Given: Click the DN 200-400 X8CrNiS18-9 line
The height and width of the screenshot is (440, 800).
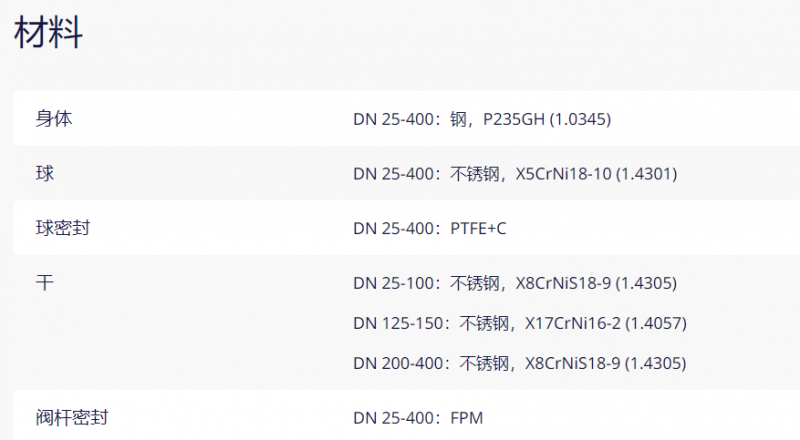Looking at the screenshot, I should click(x=520, y=363).
